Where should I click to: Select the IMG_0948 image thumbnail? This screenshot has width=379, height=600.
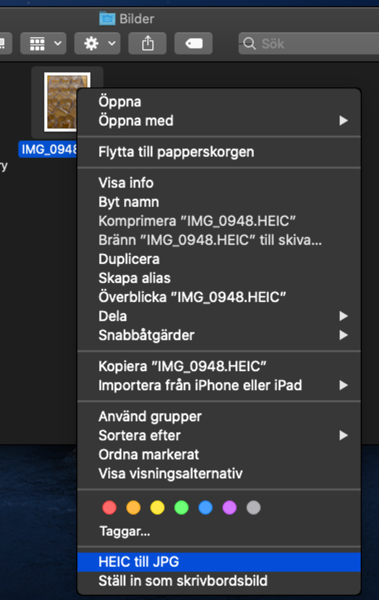(x=61, y=102)
